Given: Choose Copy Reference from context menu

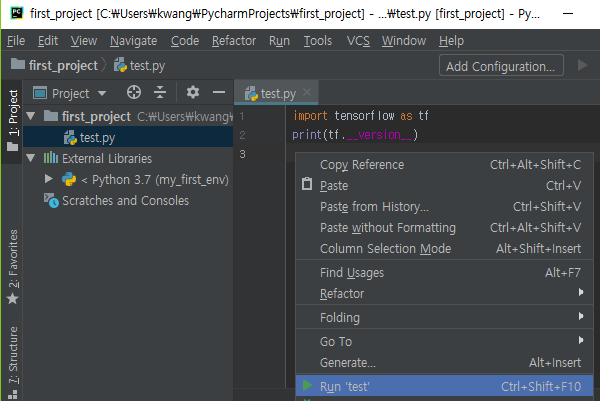Looking at the screenshot, I should pos(444,165).
